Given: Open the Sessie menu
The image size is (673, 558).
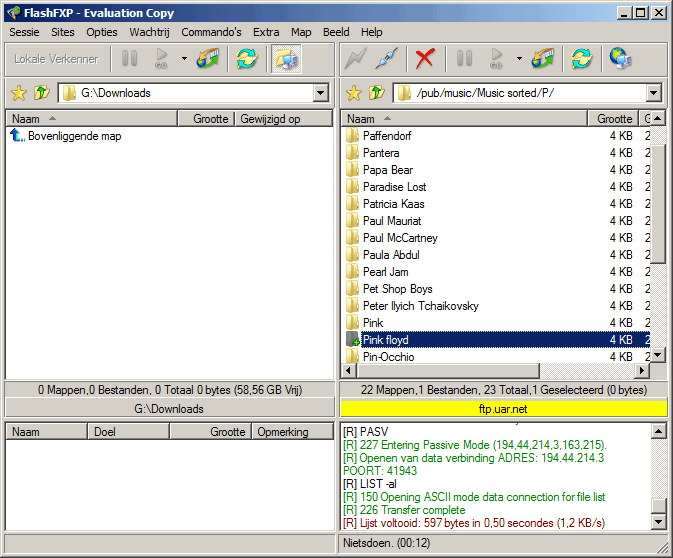Looking at the screenshot, I should pyautogui.click(x=24, y=32).
